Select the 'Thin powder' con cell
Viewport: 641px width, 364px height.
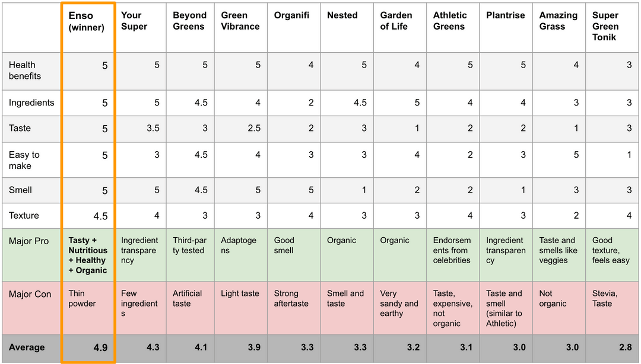click(82, 299)
